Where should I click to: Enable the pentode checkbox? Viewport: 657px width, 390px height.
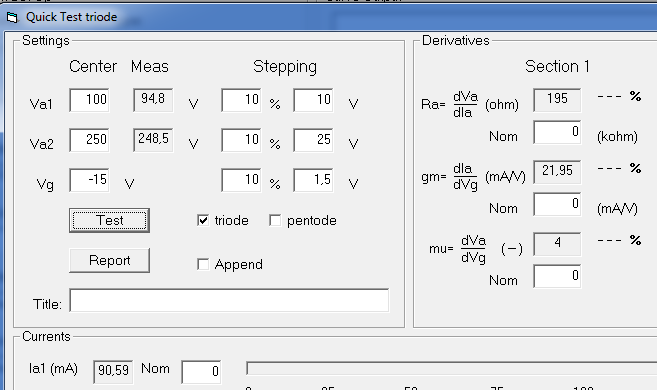click(x=275, y=220)
